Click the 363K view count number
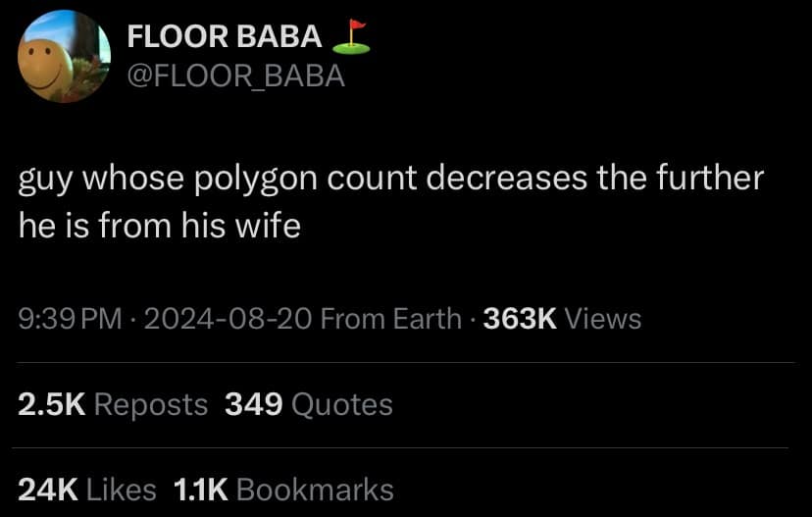This screenshot has height=517, width=812. click(x=520, y=319)
